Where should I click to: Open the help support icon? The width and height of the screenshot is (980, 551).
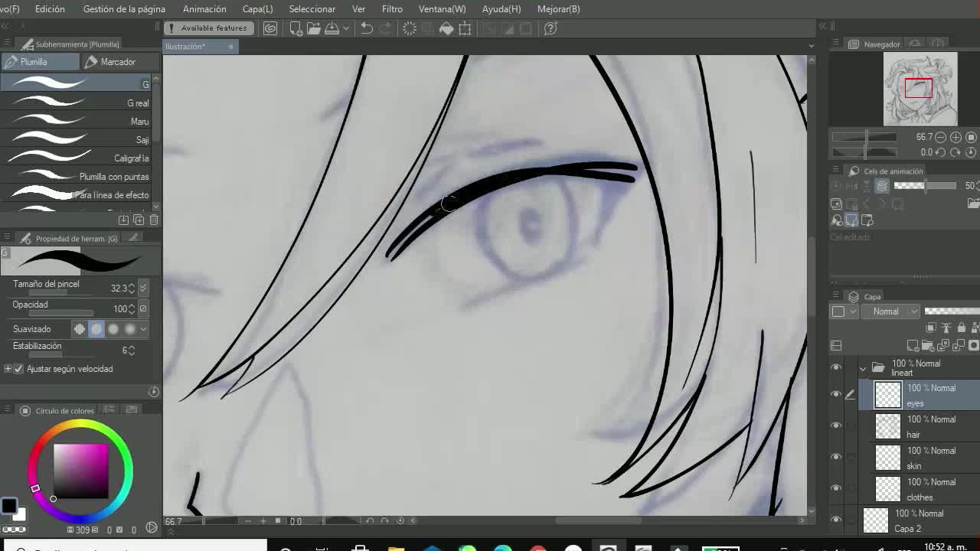point(550,28)
